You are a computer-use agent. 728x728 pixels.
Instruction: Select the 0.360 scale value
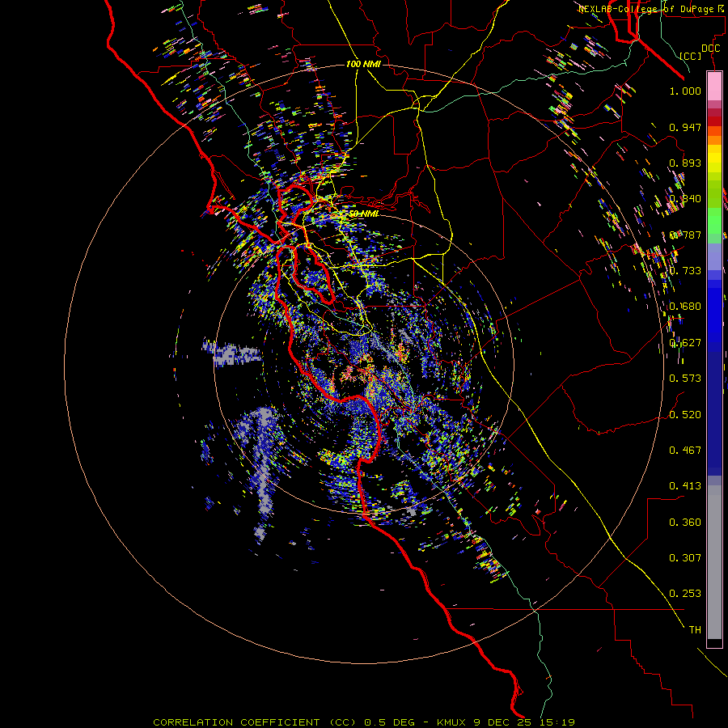pos(685,523)
